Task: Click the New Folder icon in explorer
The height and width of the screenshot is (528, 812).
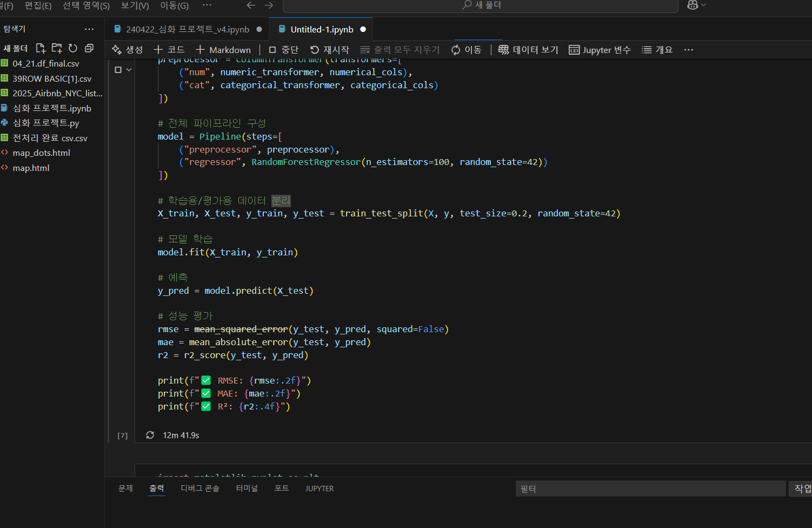Action: [x=57, y=48]
